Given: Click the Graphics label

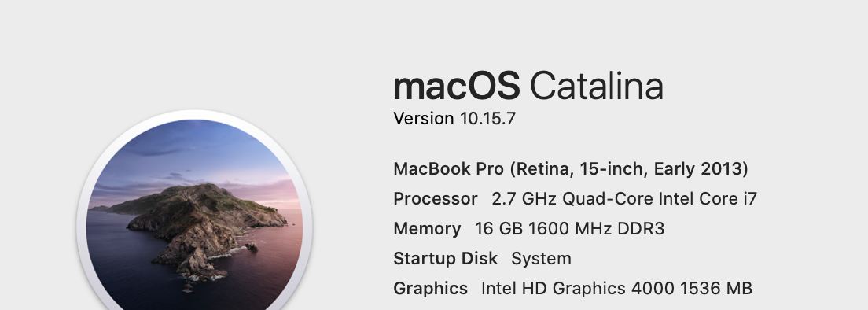Looking at the screenshot, I should click(430, 289).
